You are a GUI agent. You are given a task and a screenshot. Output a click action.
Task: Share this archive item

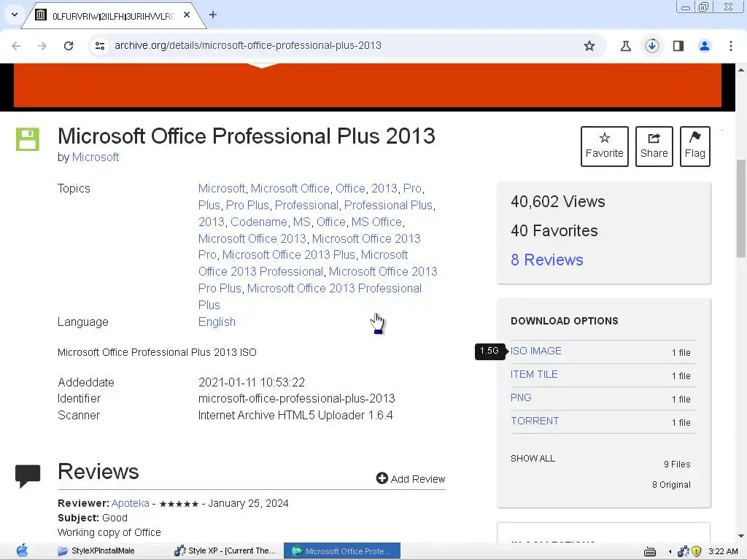click(654, 146)
